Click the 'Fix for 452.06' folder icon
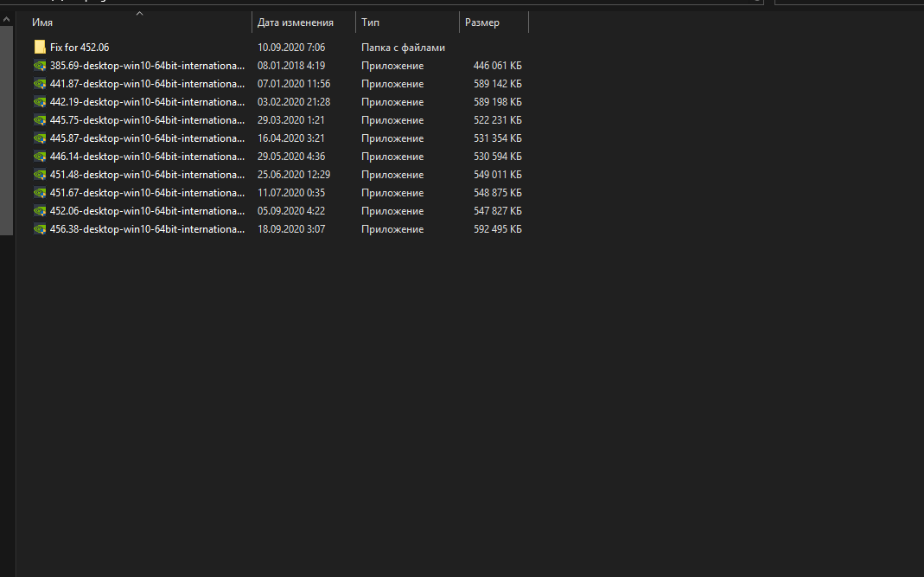 pyautogui.click(x=40, y=48)
